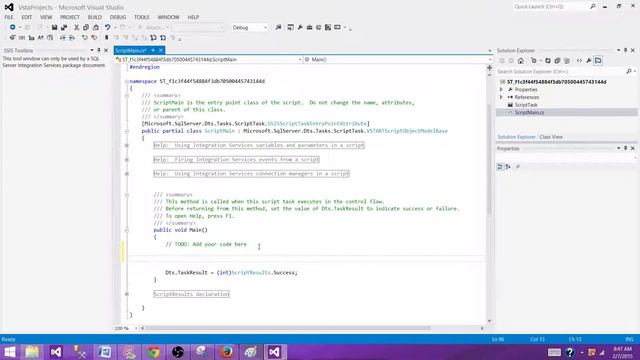Select ScriptTask item in Solution Explorer
This screenshot has width=640, height=360.
tap(526, 105)
